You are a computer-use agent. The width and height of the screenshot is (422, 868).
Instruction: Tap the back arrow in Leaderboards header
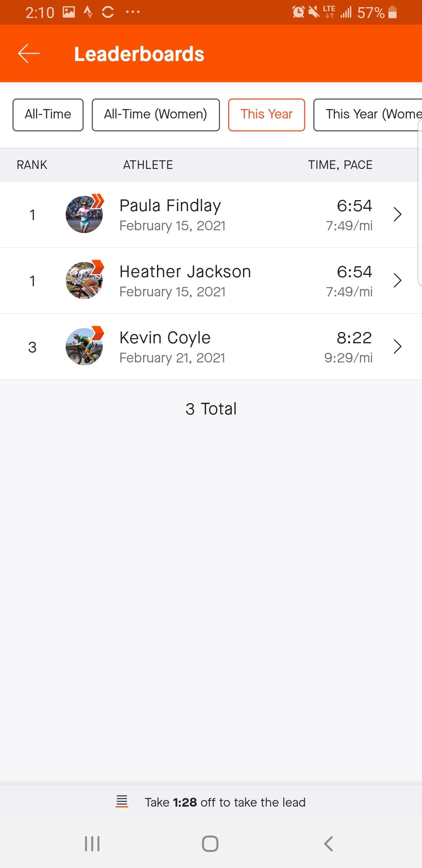point(29,54)
